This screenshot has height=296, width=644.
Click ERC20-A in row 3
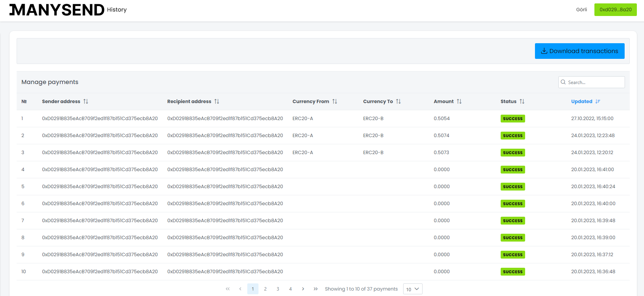click(x=303, y=152)
